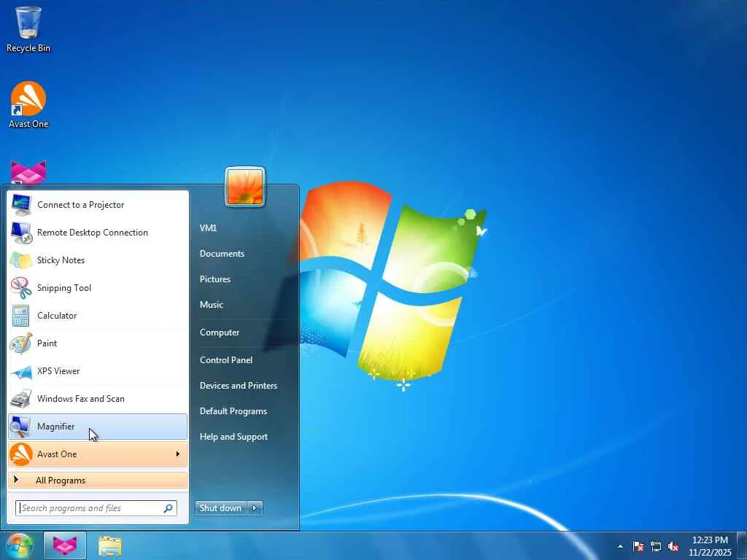Viewport: 747px width, 560px height.
Task: Click the Show desktop strip beside the clock
Action: point(742,546)
